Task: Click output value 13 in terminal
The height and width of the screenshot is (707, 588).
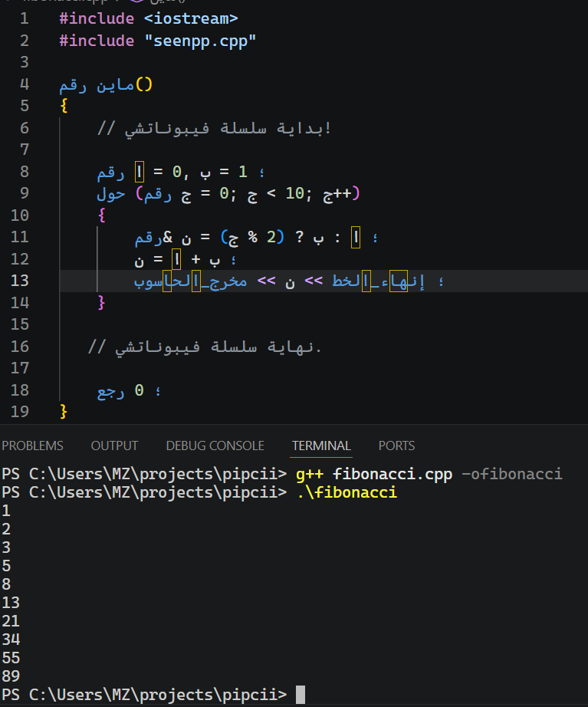Action: (x=11, y=603)
